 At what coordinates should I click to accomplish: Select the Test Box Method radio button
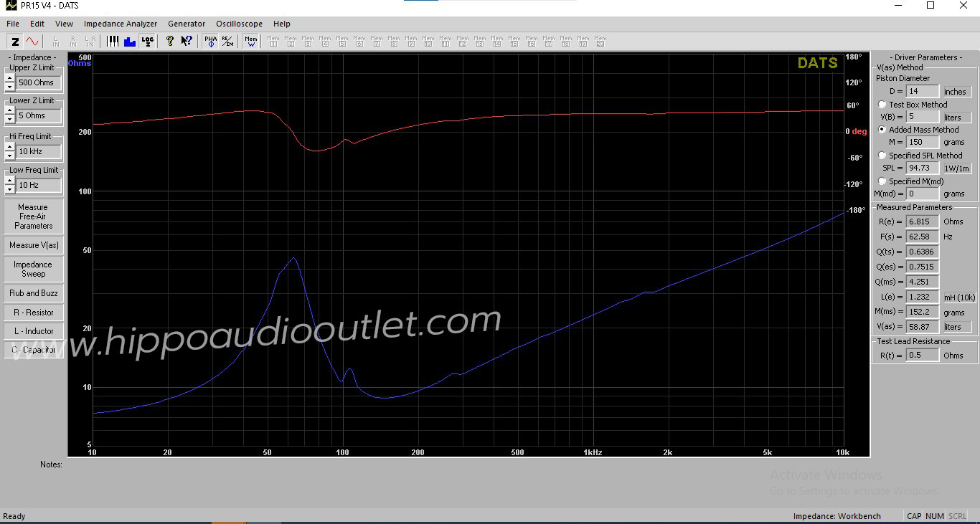[882, 105]
